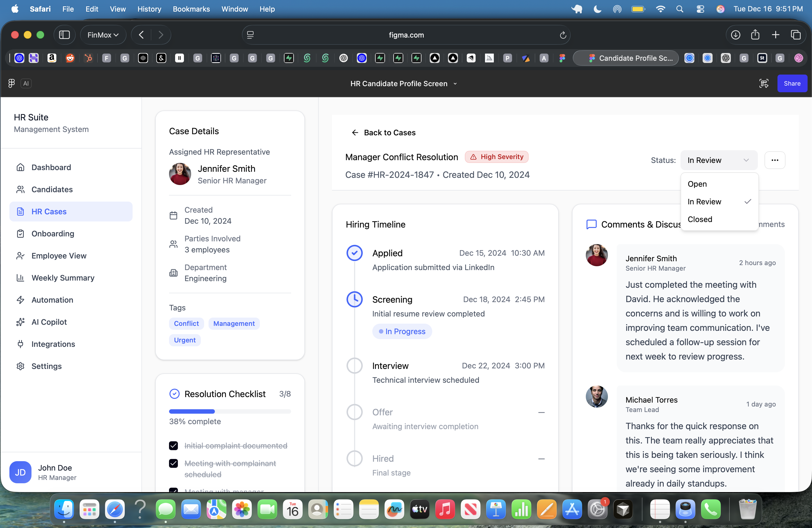Open the Bookmarks menu in menu bar

coord(191,9)
